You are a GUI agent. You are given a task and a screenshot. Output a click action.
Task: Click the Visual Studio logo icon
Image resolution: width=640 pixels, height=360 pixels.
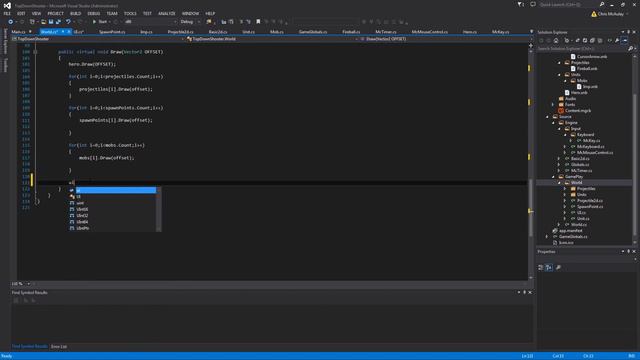coord(7,5)
